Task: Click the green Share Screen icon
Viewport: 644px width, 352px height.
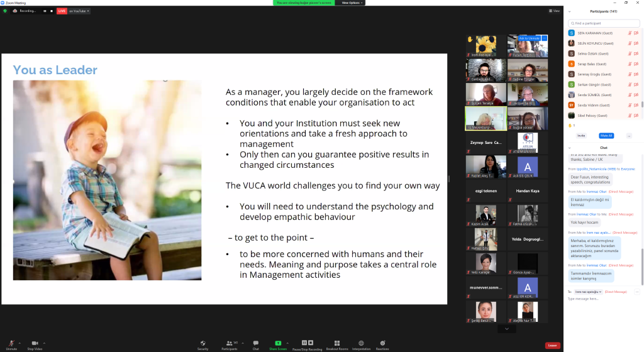Action: tap(277, 343)
